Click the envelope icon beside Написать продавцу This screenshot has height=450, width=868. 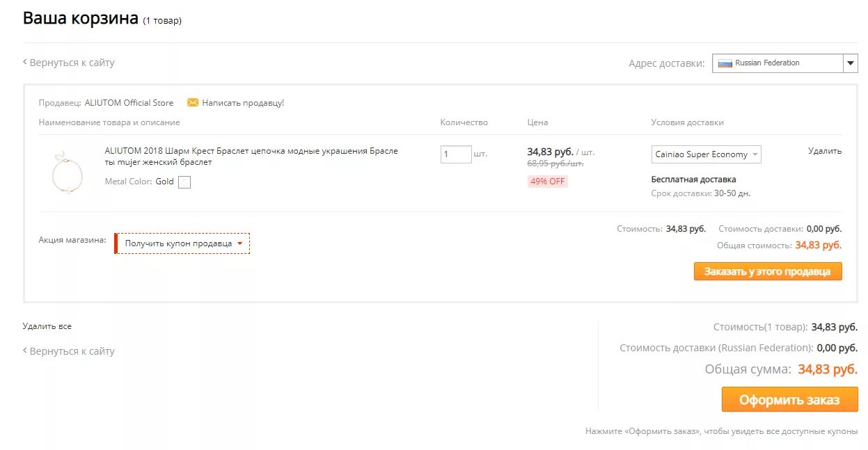pos(193,103)
